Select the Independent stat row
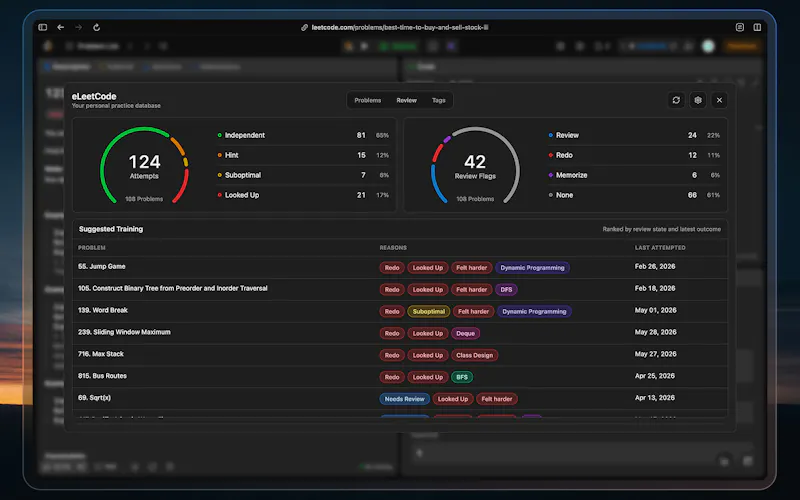Image resolution: width=800 pixels, height=500 pixels. pyautogui.click(x=303, y=135)
